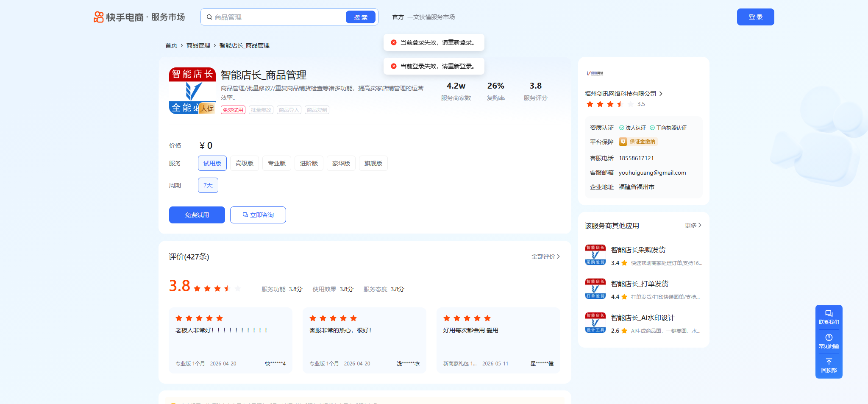Click the 立即咨询 button
The image size is (868, 404).
click(x=258, y=215)
